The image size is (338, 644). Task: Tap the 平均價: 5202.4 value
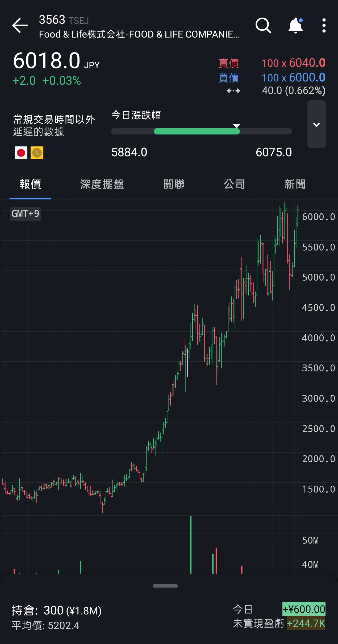click(45, 626)
